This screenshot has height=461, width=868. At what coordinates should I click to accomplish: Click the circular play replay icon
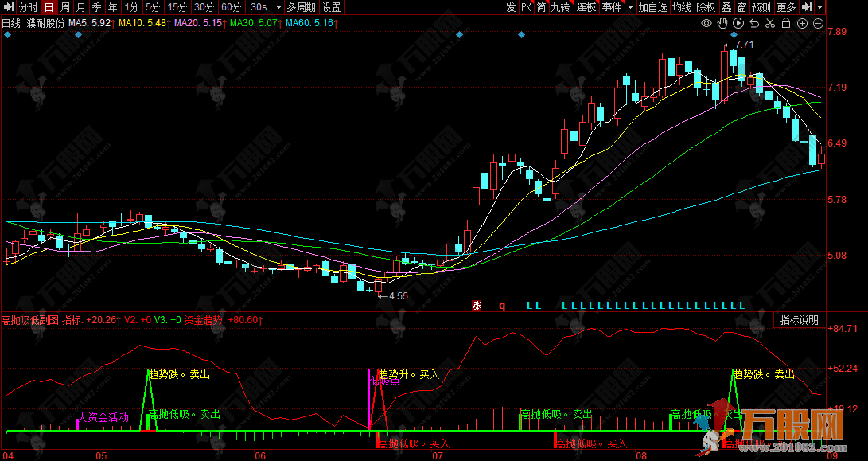click(738, 23)
